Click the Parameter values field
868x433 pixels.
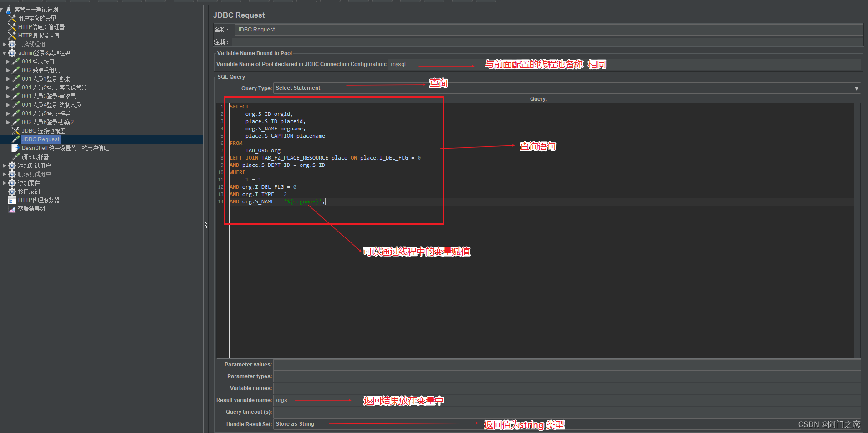[x=567, y=365]
